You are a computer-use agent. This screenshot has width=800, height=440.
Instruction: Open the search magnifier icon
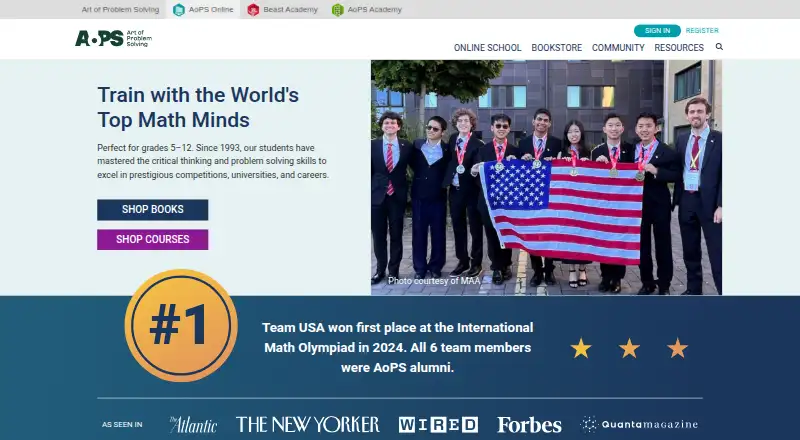(719, 46)
